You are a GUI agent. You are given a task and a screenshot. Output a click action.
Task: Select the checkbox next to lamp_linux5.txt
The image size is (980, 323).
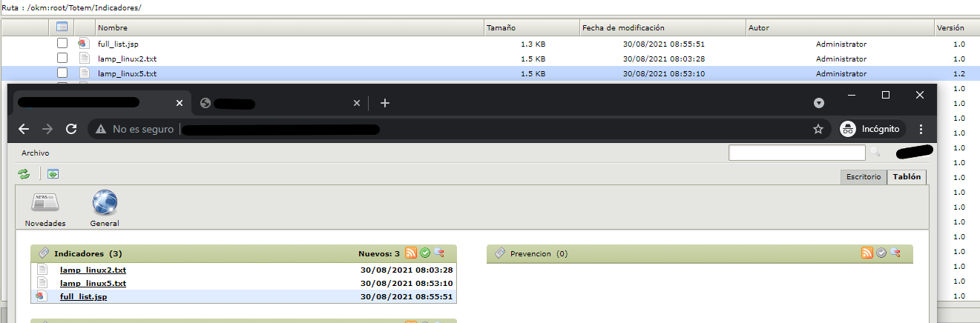pos(62,73)
